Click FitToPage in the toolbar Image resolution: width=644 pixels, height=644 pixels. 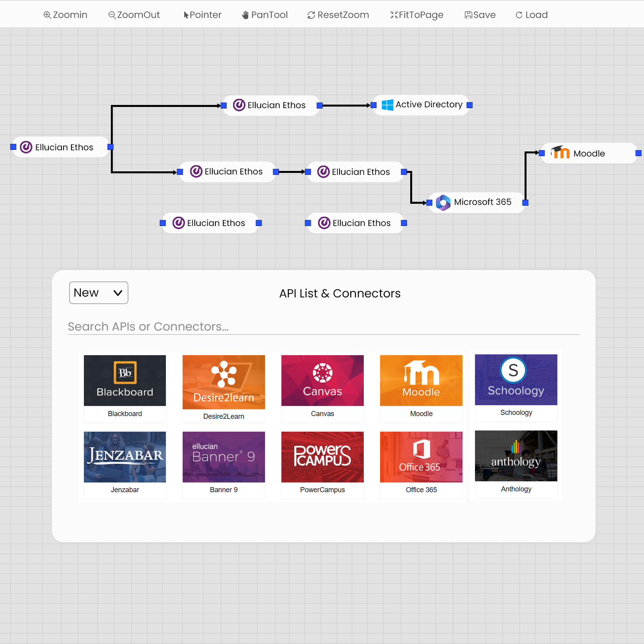pyautogui.click(x=417, y=15)
